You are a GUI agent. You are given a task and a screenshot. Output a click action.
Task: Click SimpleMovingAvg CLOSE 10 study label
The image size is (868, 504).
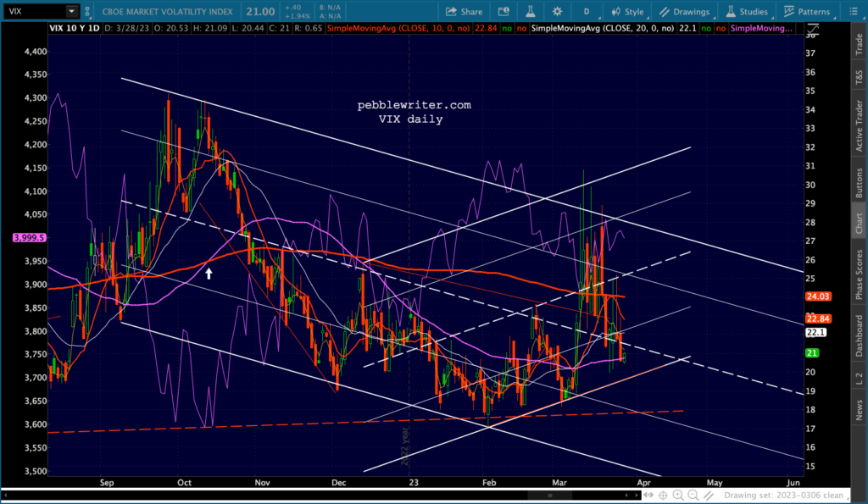click(398, 28)
